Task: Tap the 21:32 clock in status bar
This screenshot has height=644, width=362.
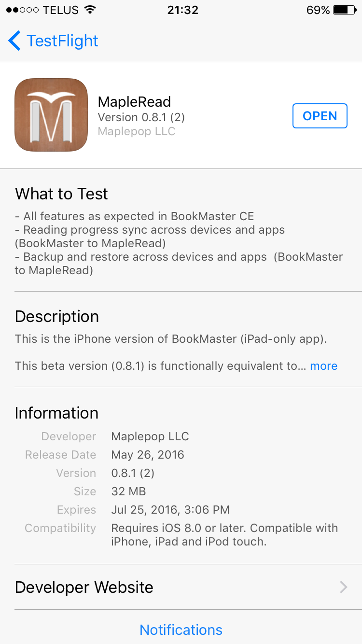Action: pyautogui.click(x=182, y=10)
